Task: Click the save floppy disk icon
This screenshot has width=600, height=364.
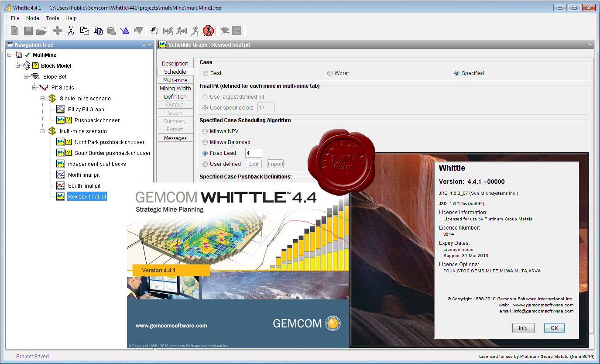Action: tap(28, 31)
